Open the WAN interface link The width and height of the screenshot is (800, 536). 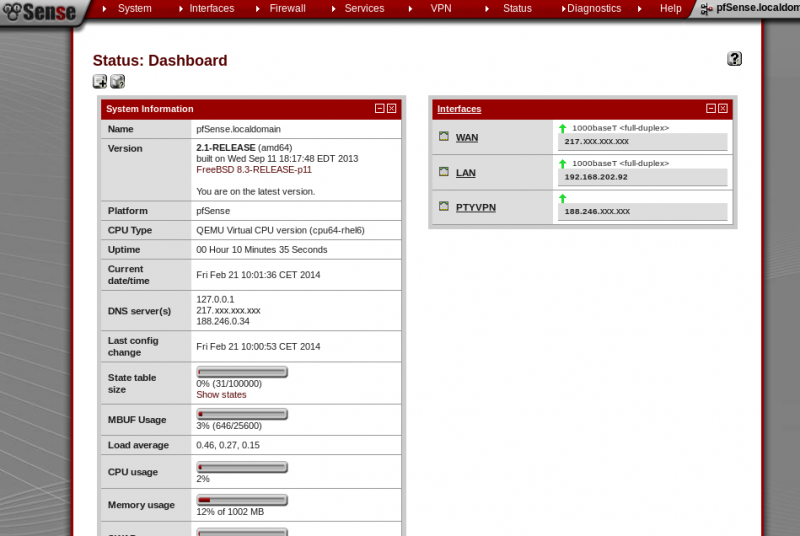pos(467,138)
